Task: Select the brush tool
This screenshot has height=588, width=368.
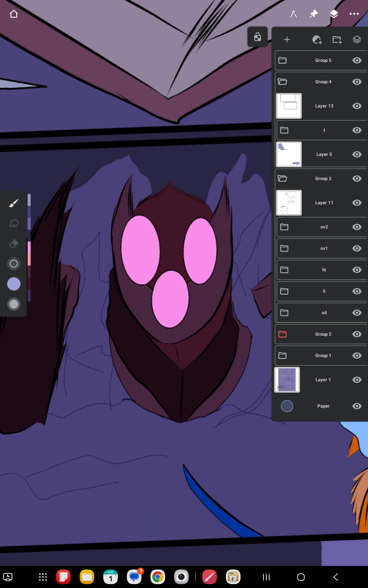Action: click(x=14, y=203)
